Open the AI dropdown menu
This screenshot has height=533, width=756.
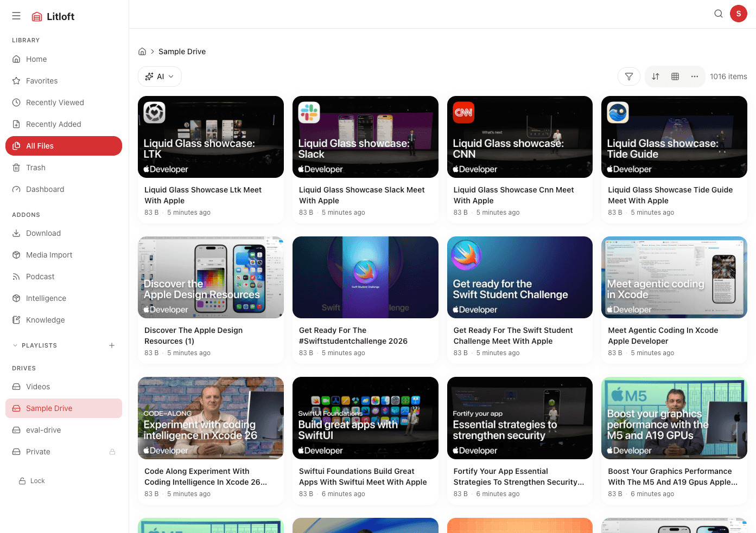click(160, 76)
